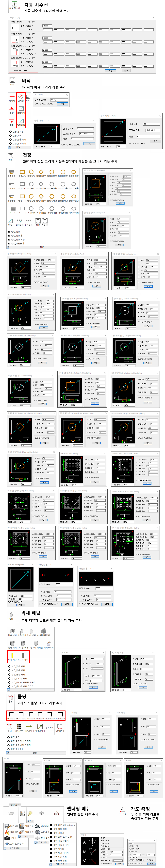Open the 설명_돌출 바닥 help entry

[x=18, y=139]
